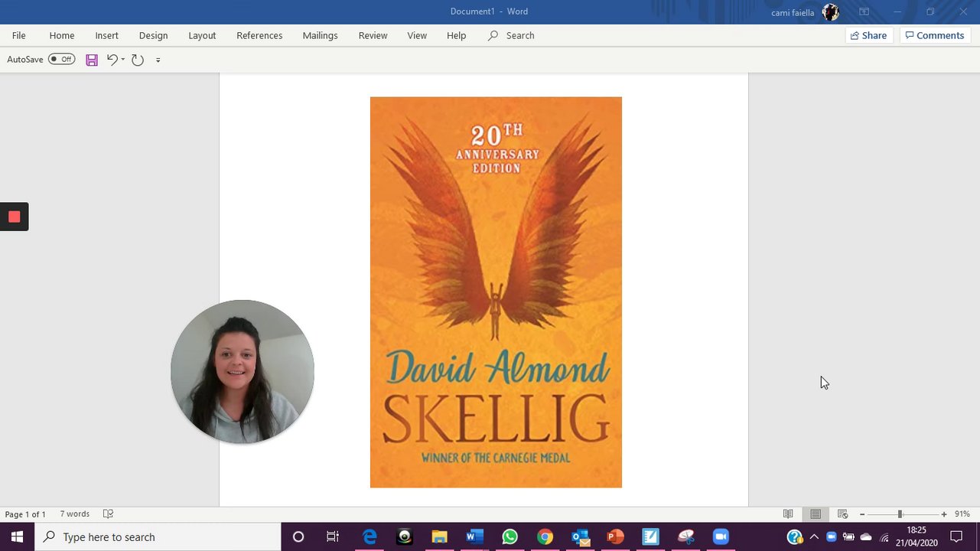Open the proofing check icon in status bar
The width and height of the screenshot is (980, 551).
coord(109,514)
